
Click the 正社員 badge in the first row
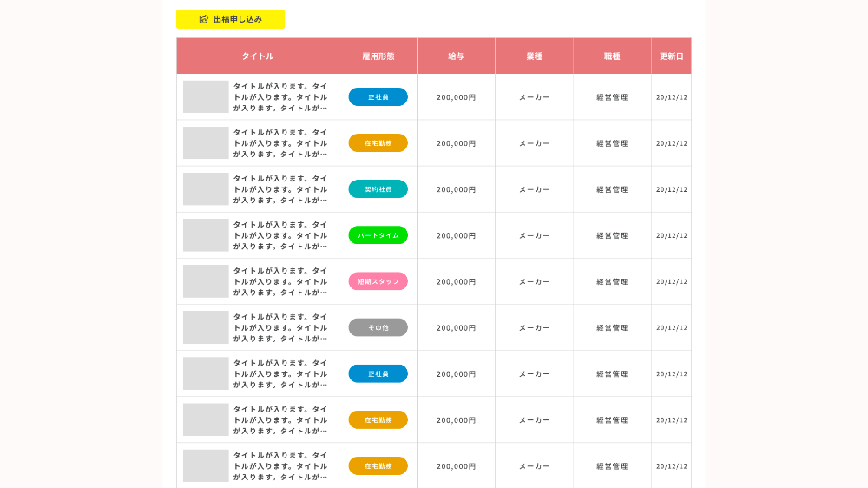[x=378, y=97]
